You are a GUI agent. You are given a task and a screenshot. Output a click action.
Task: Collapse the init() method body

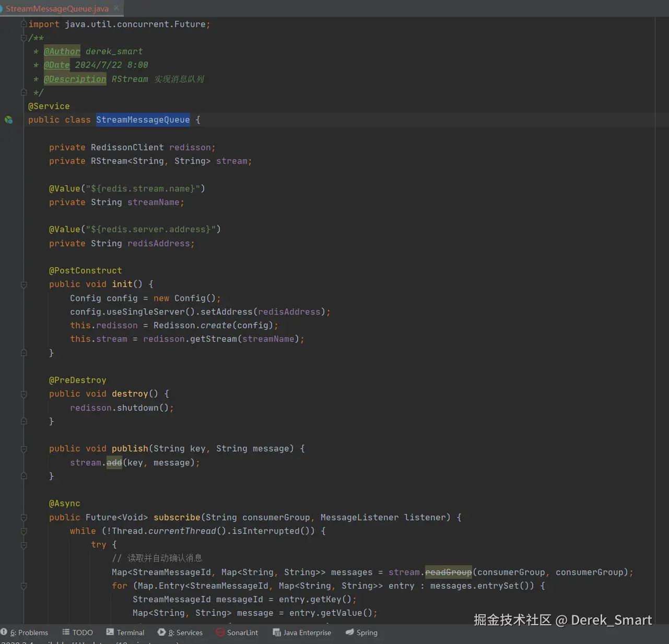(24, 284)
